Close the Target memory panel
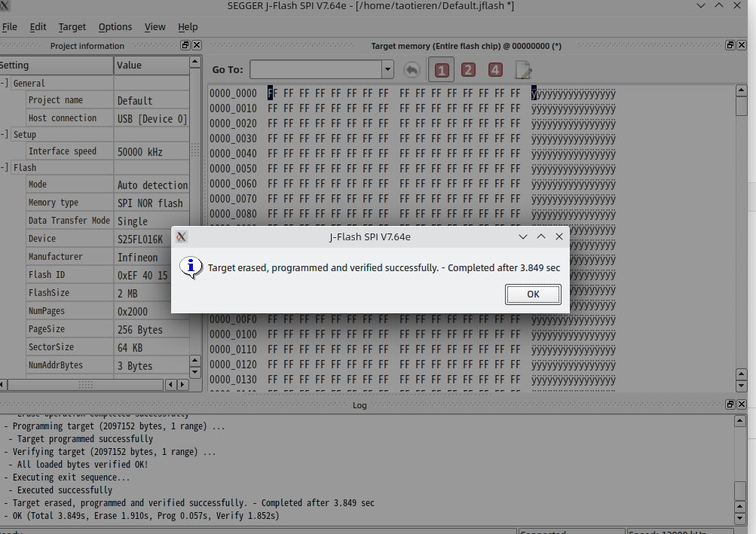The width and height of the screenshot is (756, 534). 742,45
